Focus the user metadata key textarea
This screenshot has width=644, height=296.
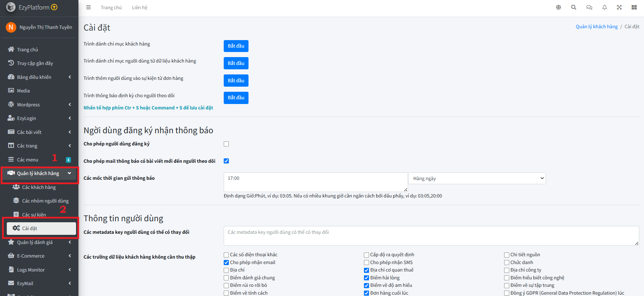click(431, 236)
